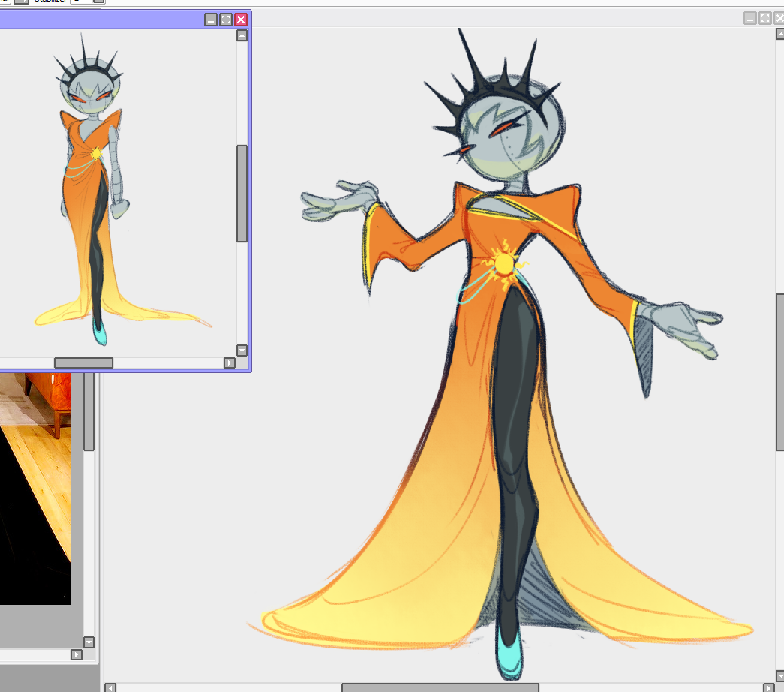The image size is (784, 692).
Task: Close the main canvas window
Action: (x=779, y=18)
